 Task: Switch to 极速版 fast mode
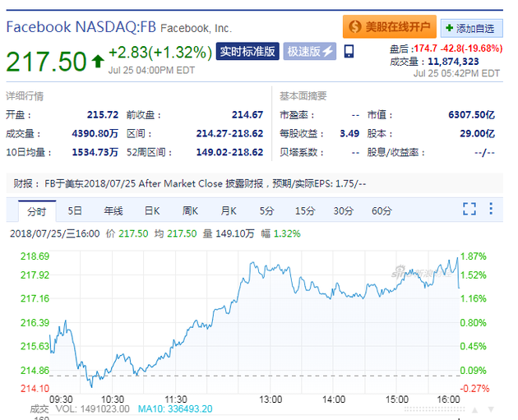(x=309, y=51)
